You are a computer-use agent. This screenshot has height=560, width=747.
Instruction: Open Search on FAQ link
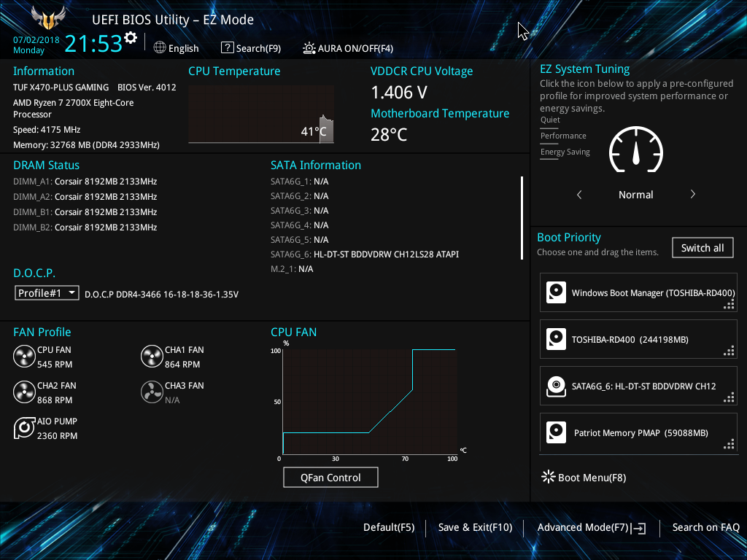[705, 527]
